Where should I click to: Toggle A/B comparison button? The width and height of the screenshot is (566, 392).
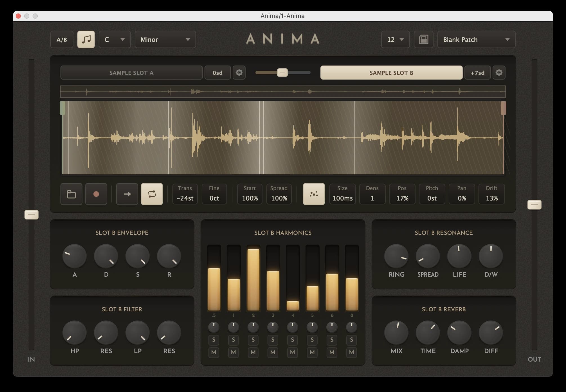pyautogui.click(x=62, y=39)
